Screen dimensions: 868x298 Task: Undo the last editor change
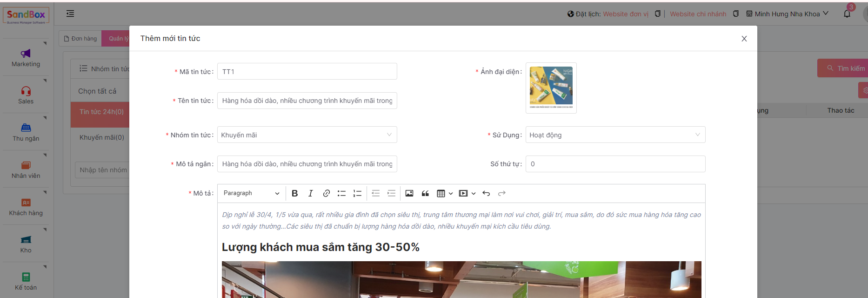tap(486, 193)
